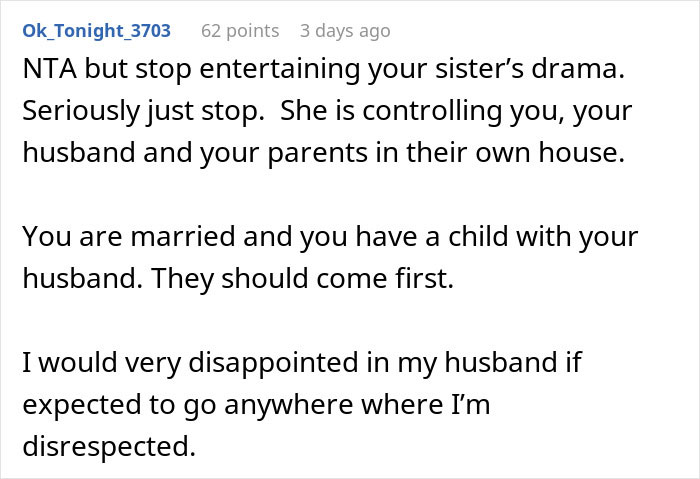Screen dimensions: 700x479
Task: Click the final word "disrespected."
Action: [108, 446]
